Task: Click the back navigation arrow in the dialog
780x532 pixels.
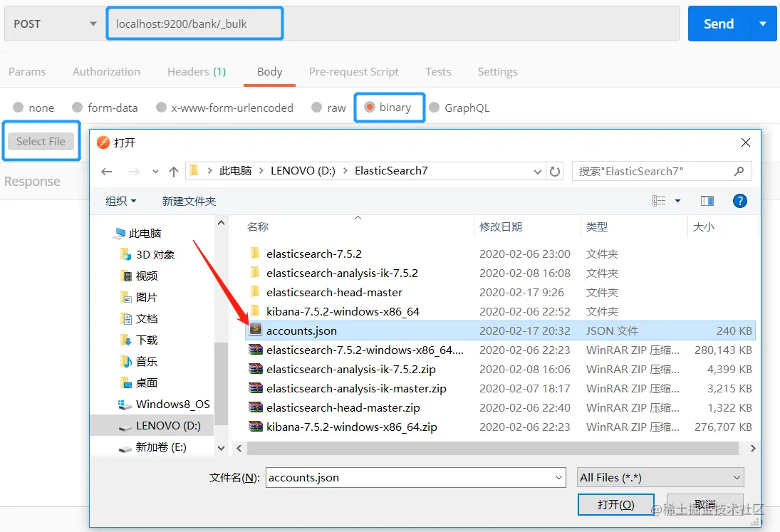Action: (107, 171)
